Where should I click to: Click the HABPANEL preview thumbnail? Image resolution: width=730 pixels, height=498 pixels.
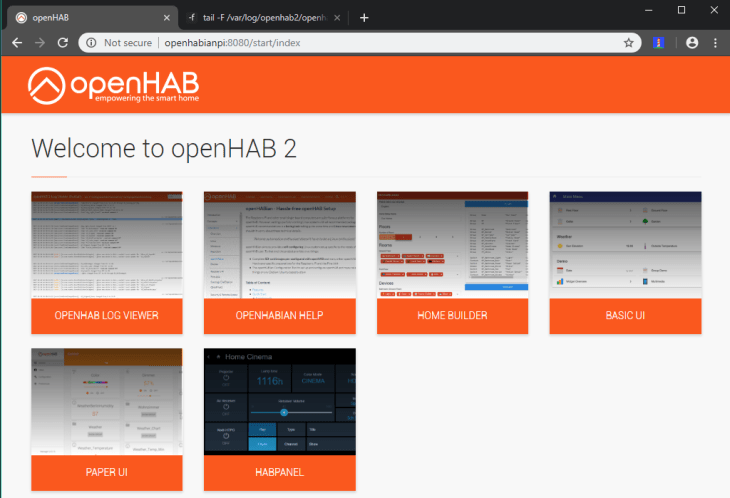(279, 401)
